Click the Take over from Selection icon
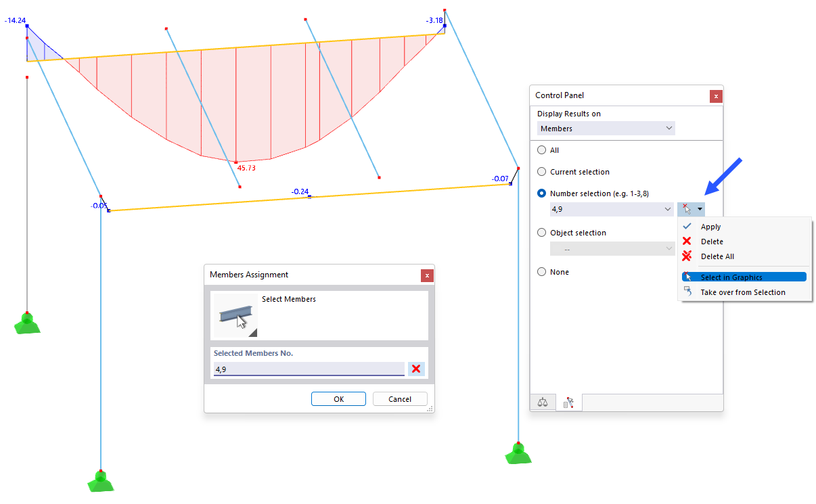This screenshot has width=816, height=504. [x=687, y=292]
